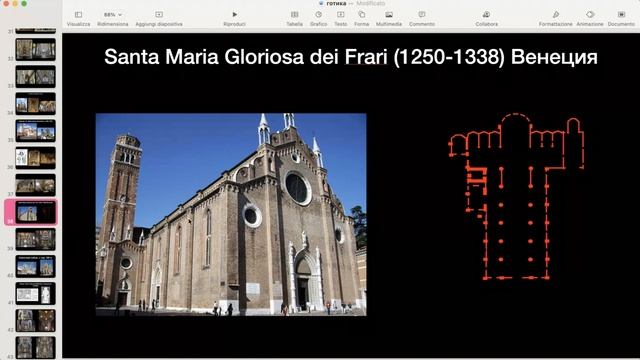Select slide 37 thumbnail in navigator
The image size is (640, 360).
click(x=36, y=185)
